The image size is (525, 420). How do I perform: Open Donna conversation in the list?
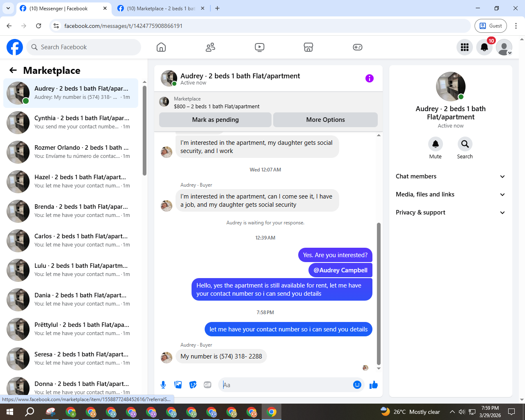coord(71,386)
